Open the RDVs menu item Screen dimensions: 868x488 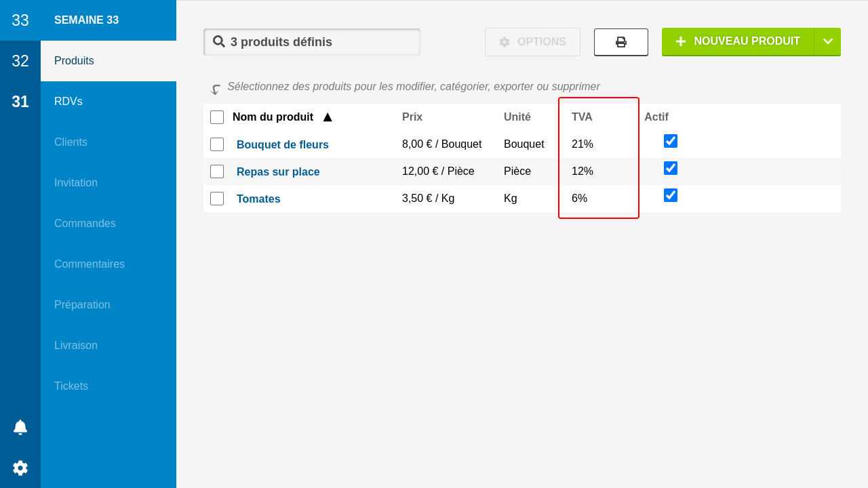point(68,102)
